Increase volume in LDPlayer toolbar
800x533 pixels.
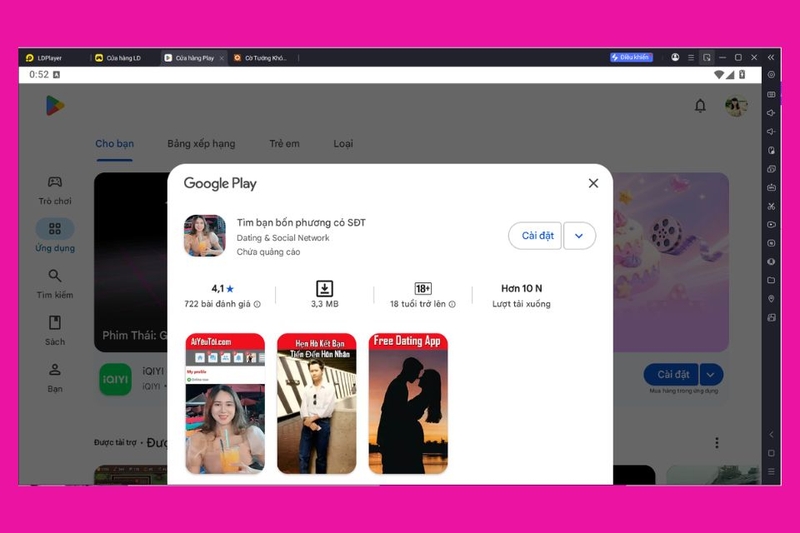click(x=771, y=113)
